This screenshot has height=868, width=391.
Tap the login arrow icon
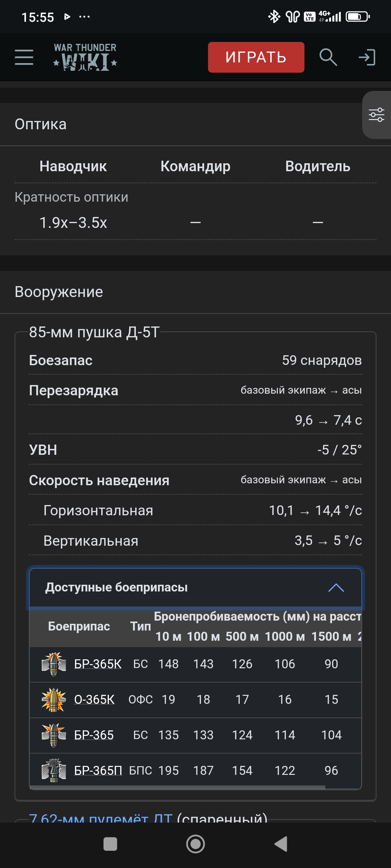(x=367, y=57)
